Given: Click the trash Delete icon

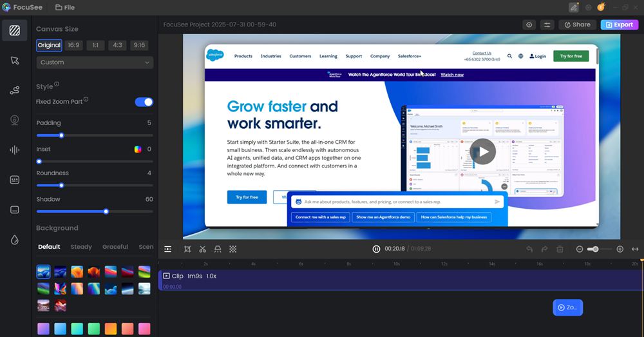Looking at the screenshot, I should pos(560,249).
